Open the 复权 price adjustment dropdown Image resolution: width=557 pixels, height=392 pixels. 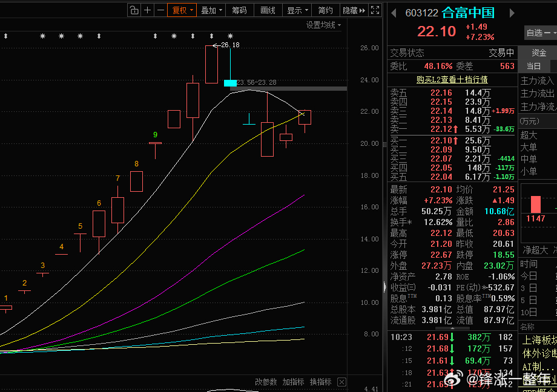tap(182, 10)
